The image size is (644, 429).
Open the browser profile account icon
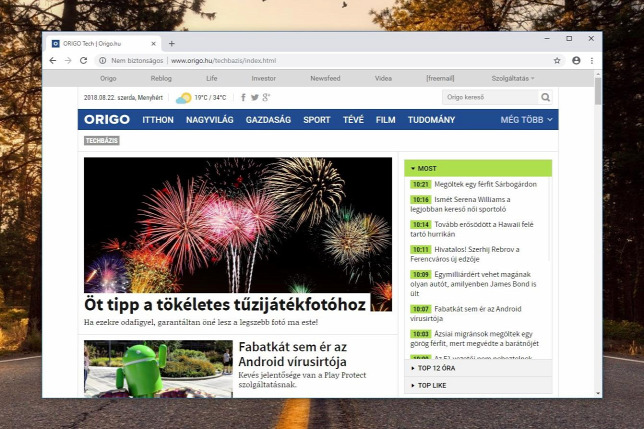point(576,60)
